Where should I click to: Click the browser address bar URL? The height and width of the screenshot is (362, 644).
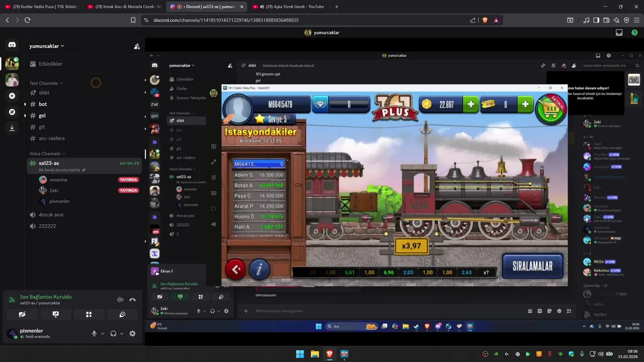[x=226, y=20]
